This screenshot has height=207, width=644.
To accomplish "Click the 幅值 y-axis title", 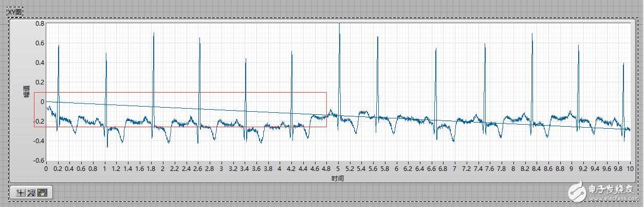I will point(26,92).
